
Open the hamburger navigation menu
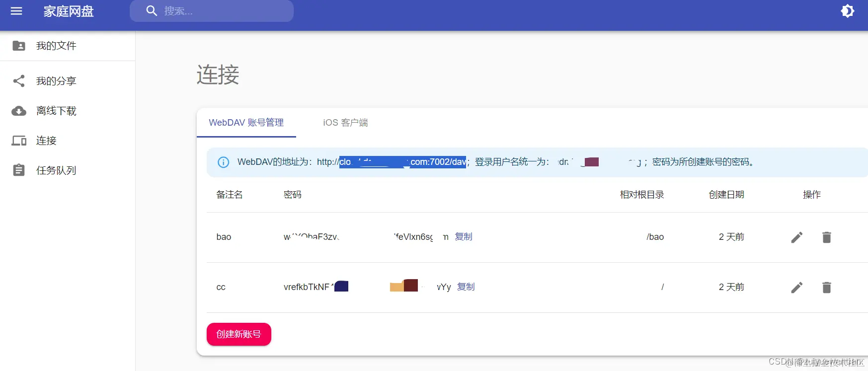(x=16, y=11)
